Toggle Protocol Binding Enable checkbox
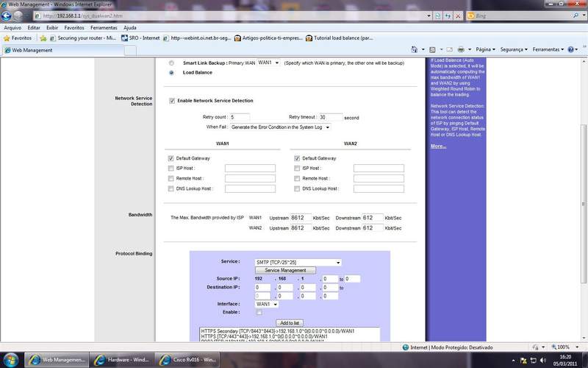 tap(259, 312)
